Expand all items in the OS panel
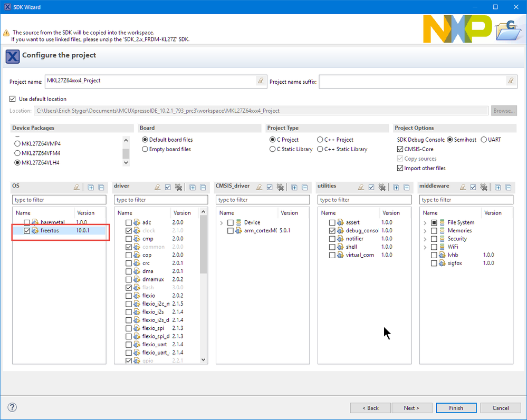Viewport: 527px width, 420px height. tap(91, 187)
